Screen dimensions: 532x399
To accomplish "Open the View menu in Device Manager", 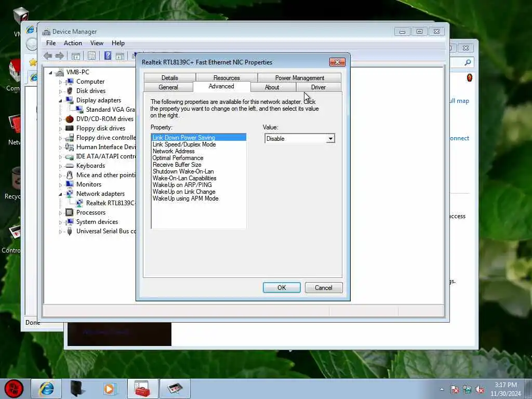I will pyautogui.click(x=97, y=43).
